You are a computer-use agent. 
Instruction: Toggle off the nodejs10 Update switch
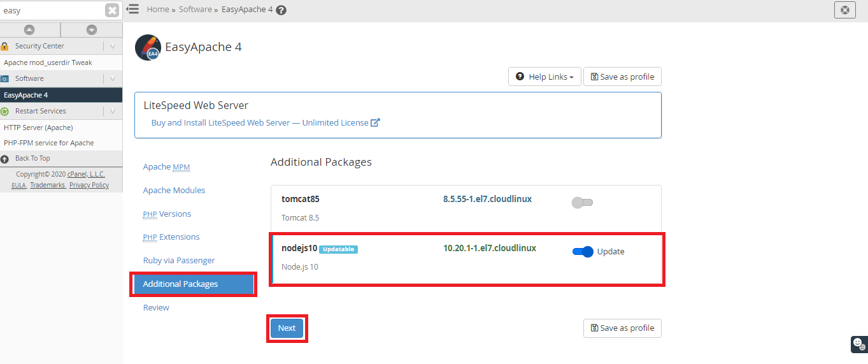[583, 252]
